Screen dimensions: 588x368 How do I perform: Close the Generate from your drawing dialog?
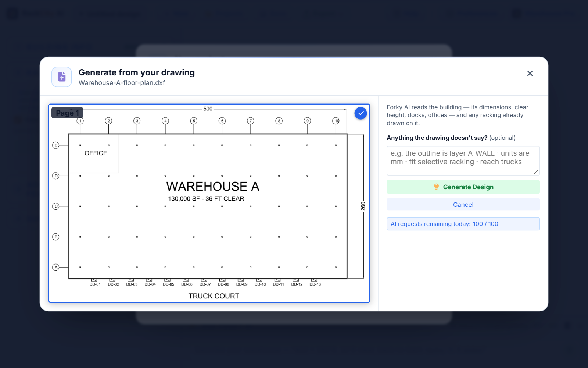(530, 73)
